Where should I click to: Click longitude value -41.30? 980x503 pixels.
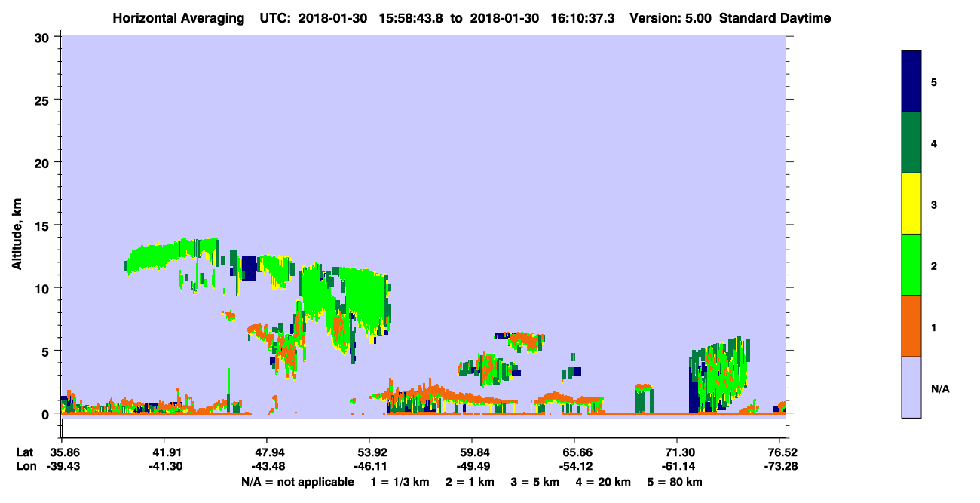pos(164,466)
